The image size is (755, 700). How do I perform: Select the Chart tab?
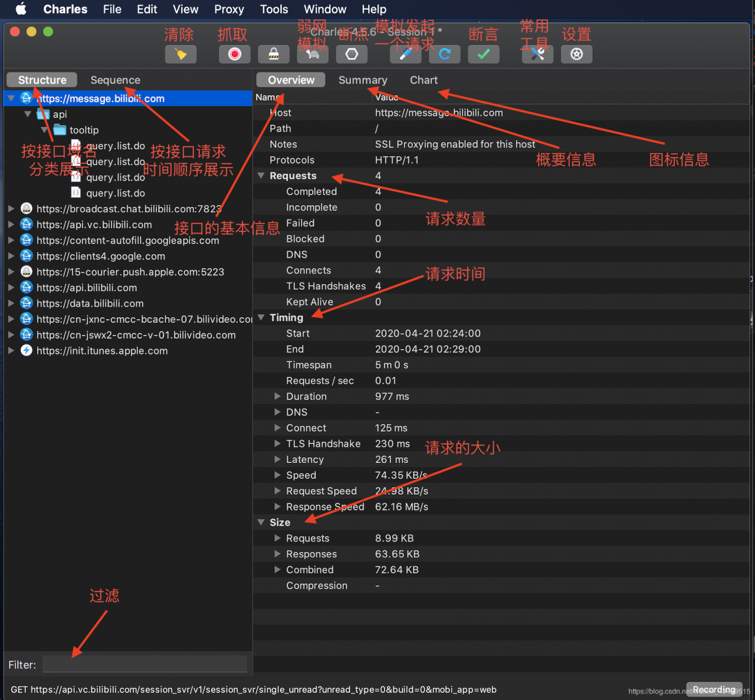point(424,80)
